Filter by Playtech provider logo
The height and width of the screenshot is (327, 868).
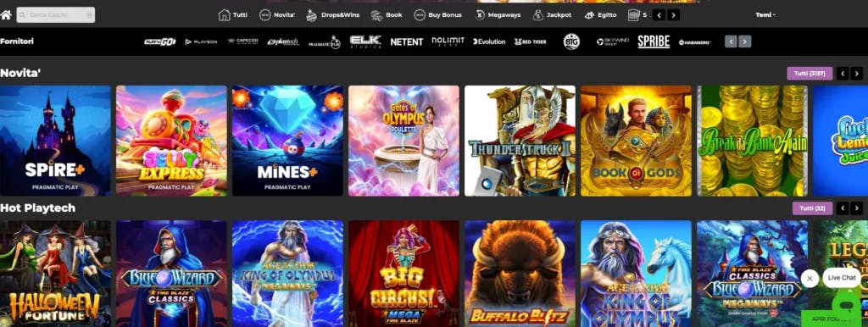[283, 42]
